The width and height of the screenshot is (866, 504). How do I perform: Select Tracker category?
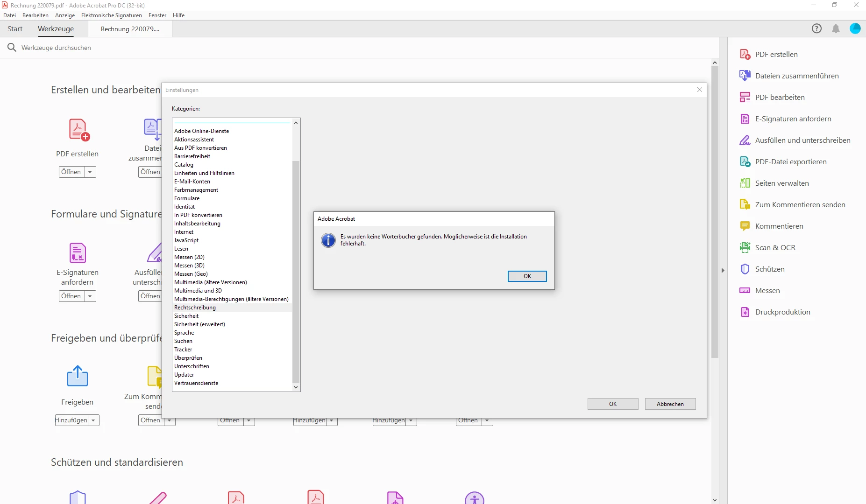[232, 350]
